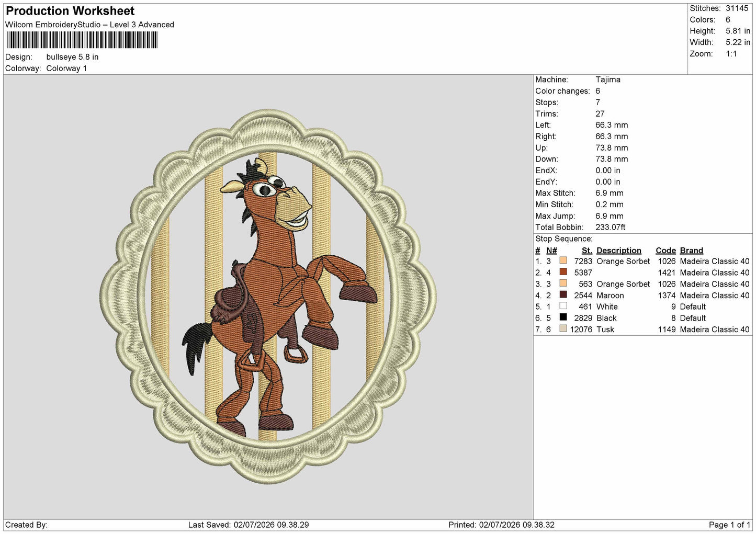This screenshot has width=756, height=534.
Task: Click the Brand column header
Action: coord(691,251)
